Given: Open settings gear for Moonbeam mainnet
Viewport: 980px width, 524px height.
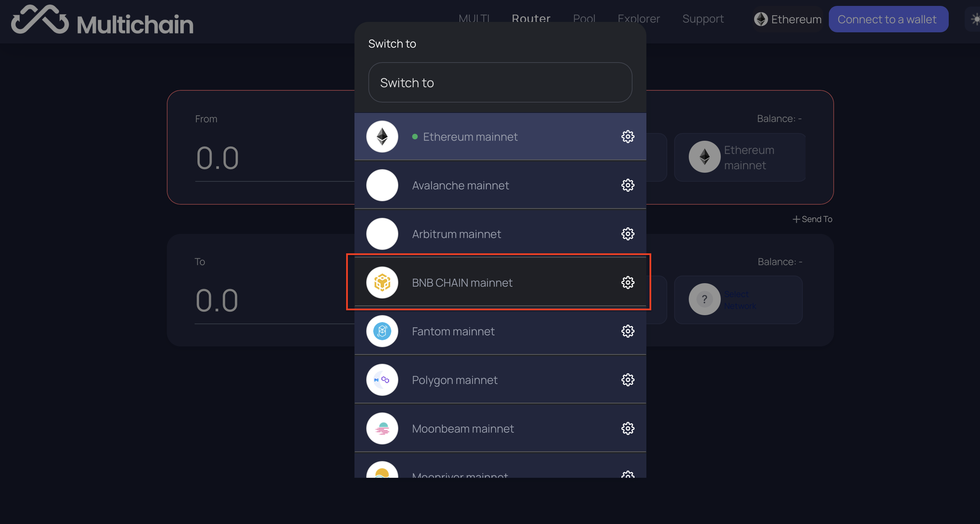Looking at the screenshot, I should point(628,428).
